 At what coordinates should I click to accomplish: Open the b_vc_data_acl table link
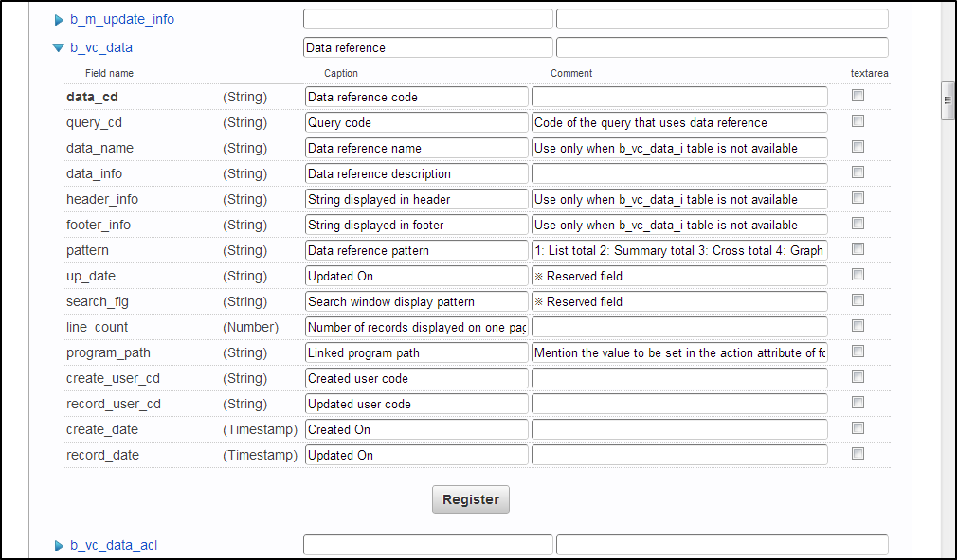pyautogui.click(x=113, y=546)
